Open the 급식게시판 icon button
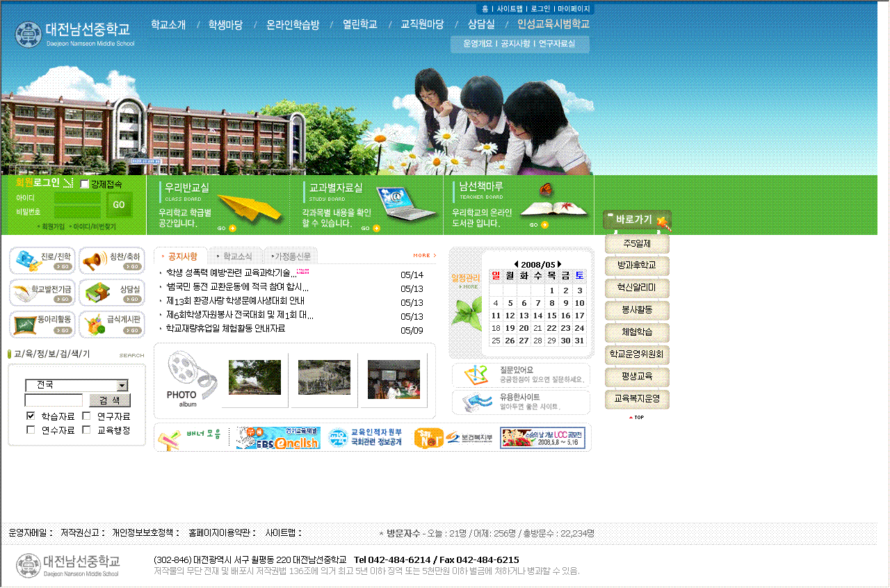Screen dimensions: 890x588 [x=111, y=324]
